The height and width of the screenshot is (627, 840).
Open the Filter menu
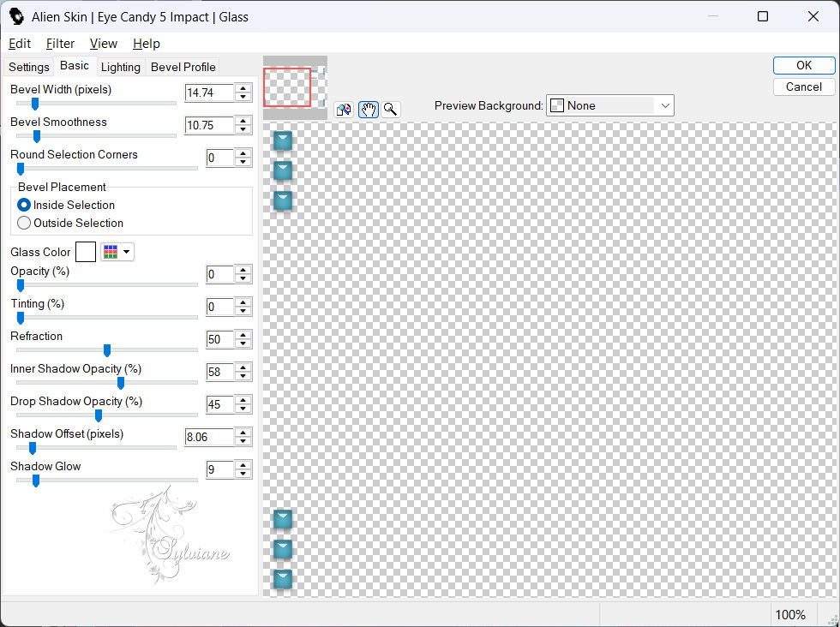[x=60, y=44]
